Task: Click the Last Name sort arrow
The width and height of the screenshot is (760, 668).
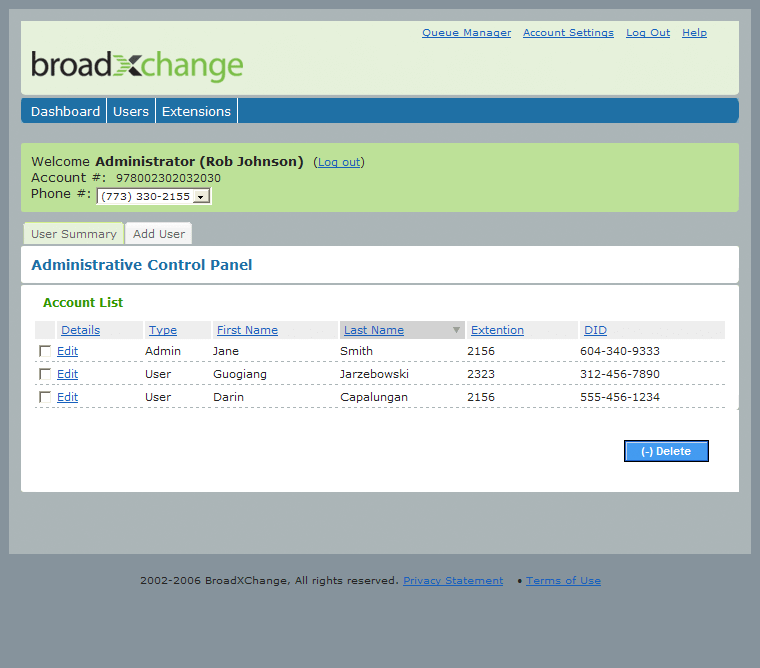Action: (x=456, y=330)
